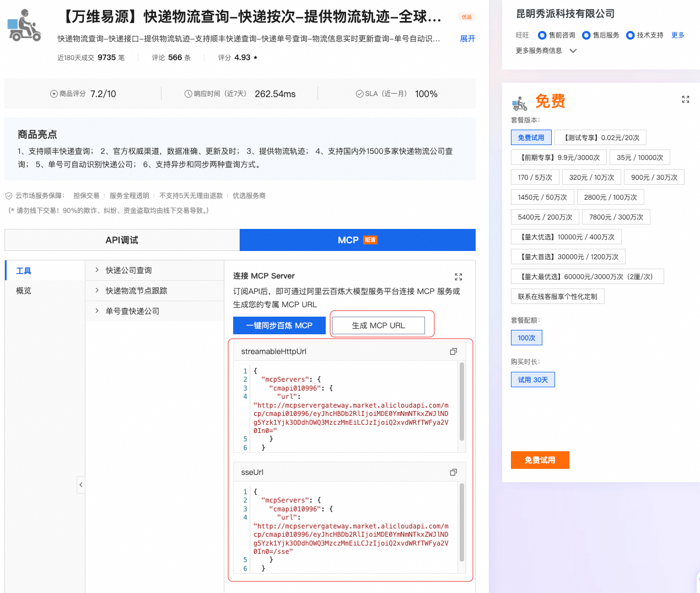Click 更多 link for more contact options
The image size is (700, 593).
pos(678,35)
